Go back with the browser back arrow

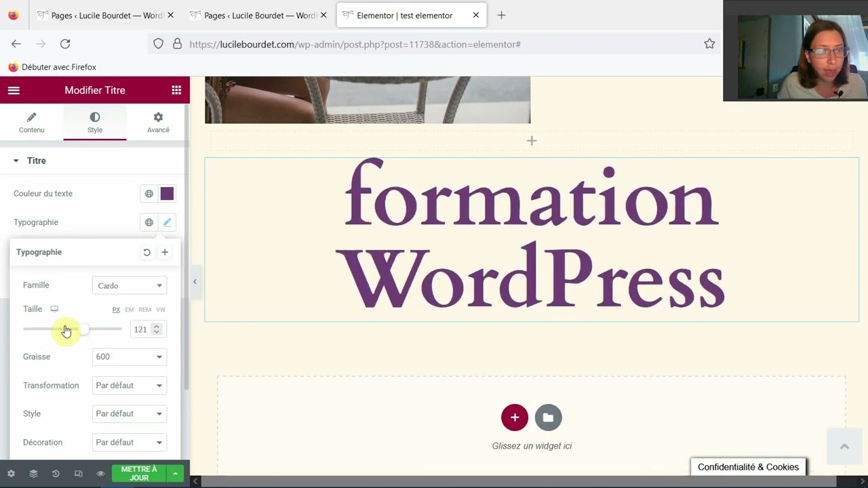(x=16, y=44)
